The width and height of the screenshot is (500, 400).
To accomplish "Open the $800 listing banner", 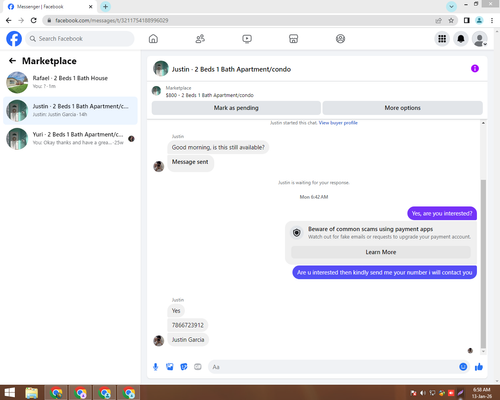I will click(x=209, y=92).
